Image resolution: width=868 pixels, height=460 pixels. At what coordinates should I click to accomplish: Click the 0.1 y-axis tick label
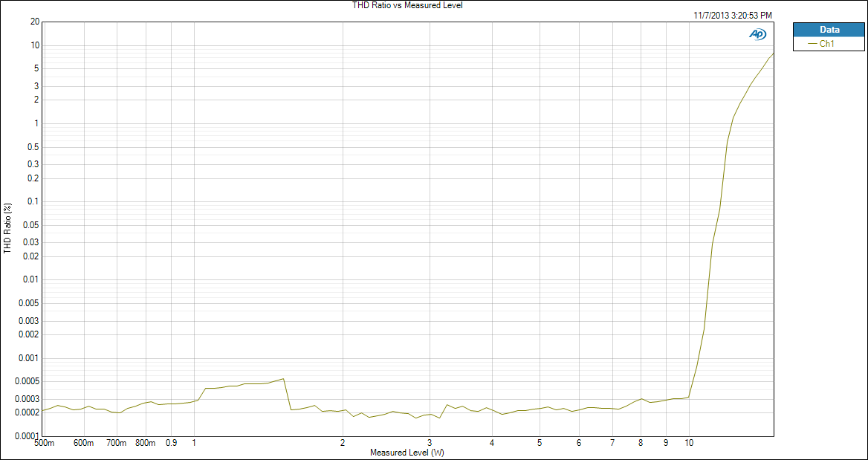point(33,202)
